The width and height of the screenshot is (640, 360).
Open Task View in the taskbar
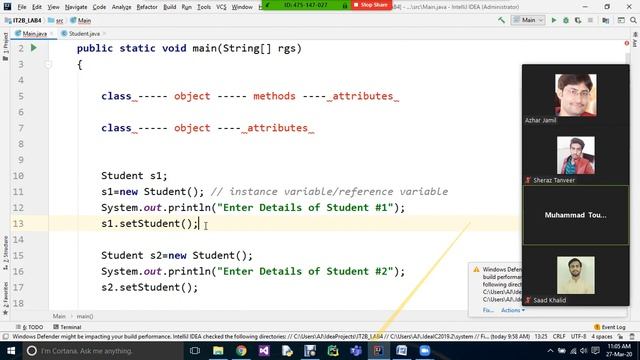(x=195, y=351)
